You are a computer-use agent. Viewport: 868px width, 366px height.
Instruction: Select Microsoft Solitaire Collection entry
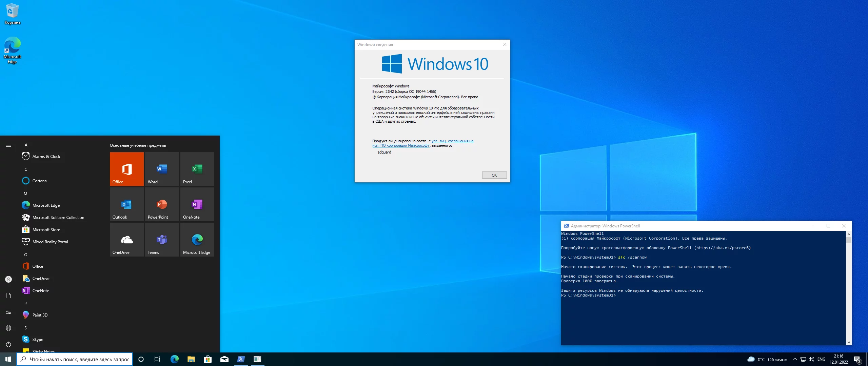point(58,217)
